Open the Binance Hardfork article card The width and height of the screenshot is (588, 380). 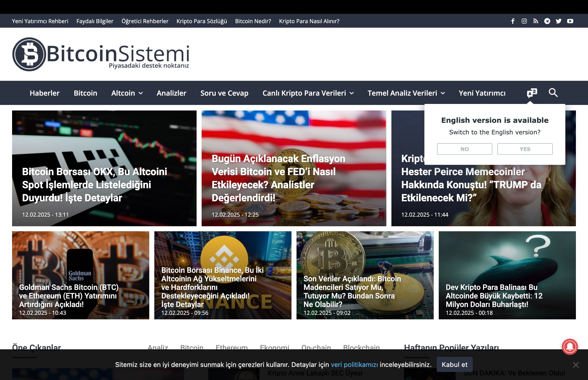[x=223, y=275]
